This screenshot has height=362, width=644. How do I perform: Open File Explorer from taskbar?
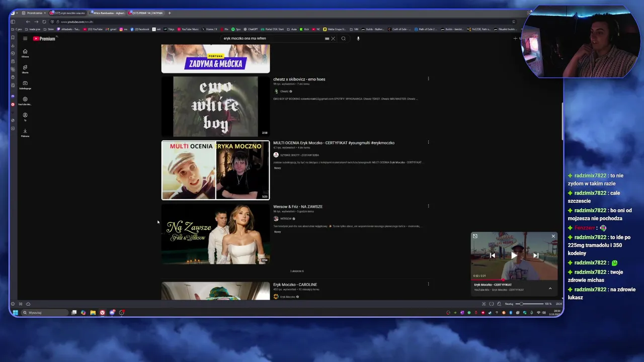point(93,313)
